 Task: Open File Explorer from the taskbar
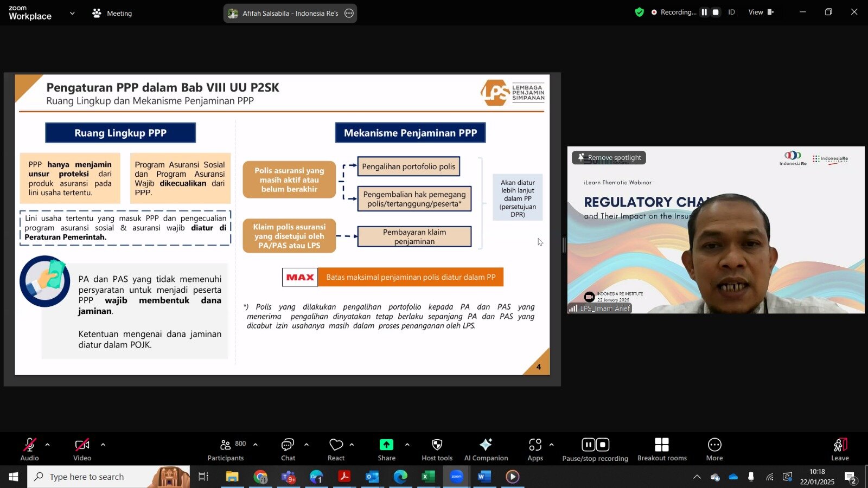click(x=232, y=477)
